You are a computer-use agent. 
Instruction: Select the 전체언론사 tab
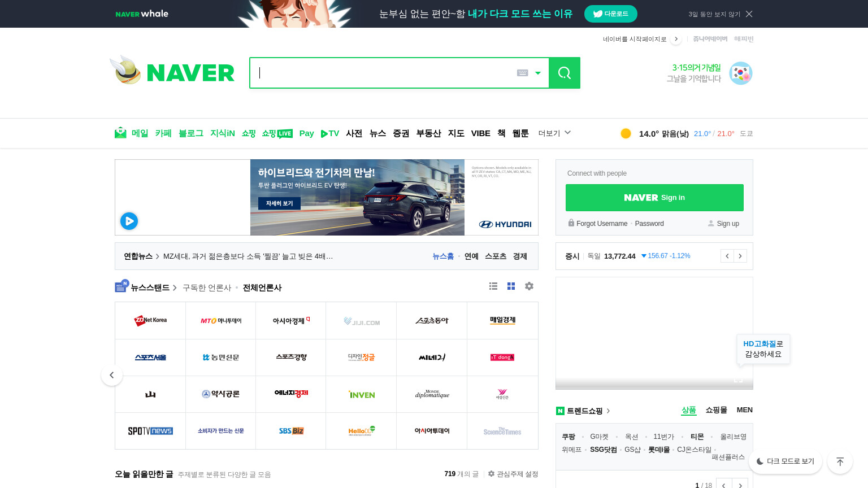point(262,287)
